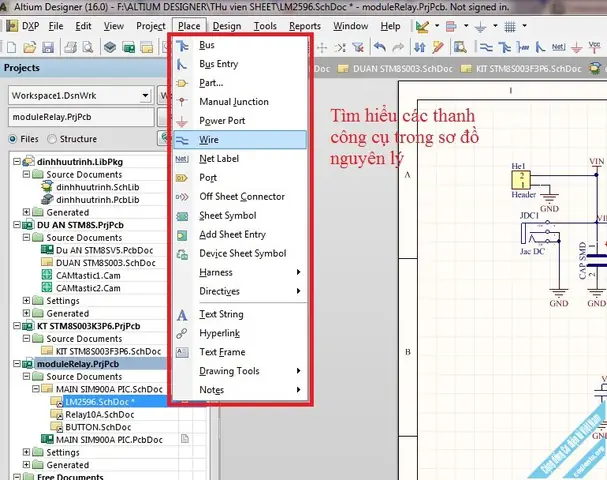Viewport: 607px width, 480px height.
Task: Click the Header Hel component in schematic
Action: [x=521, y=180]
